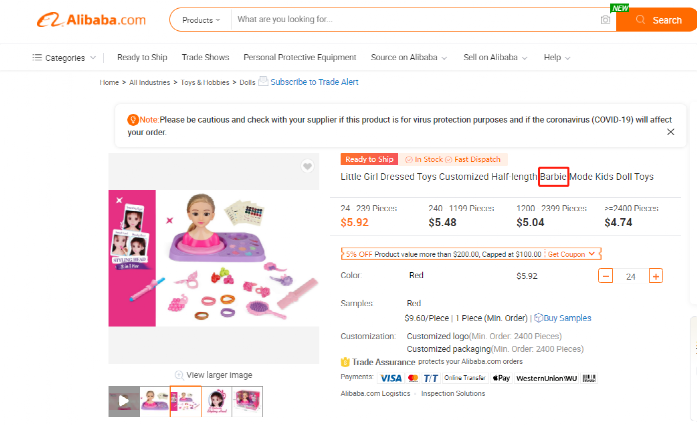Viewport: 697px width, 426px height.
Task: Click Buy Samples link
Action: point(563,318)
